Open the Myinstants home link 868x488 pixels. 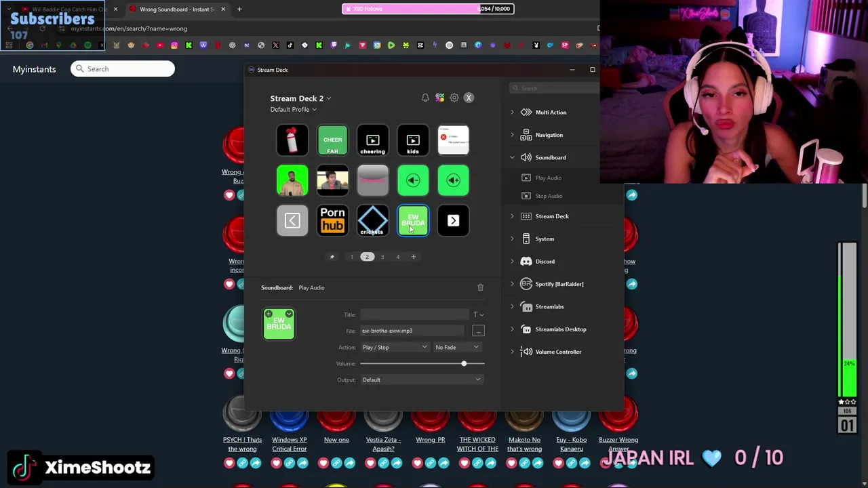34,69
